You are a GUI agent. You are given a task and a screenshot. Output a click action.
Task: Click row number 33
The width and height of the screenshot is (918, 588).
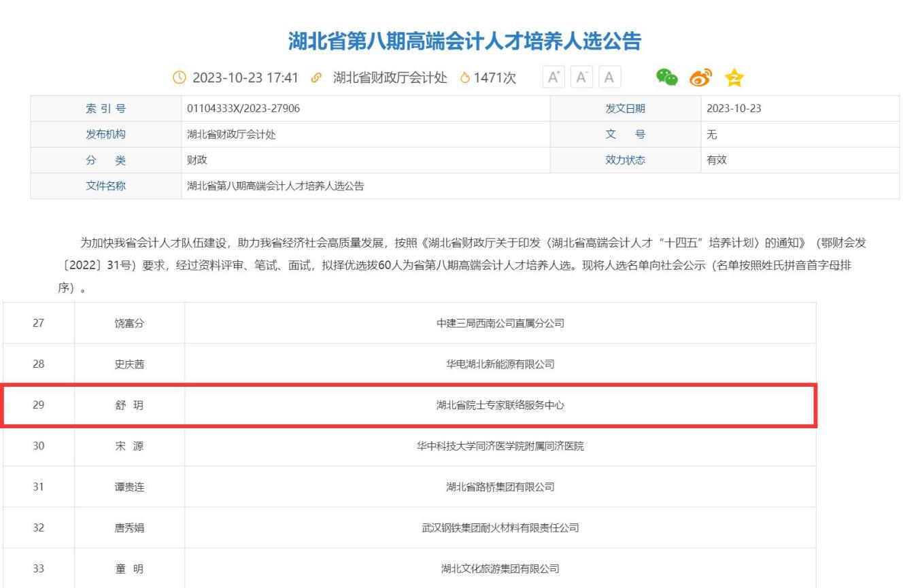pyautogui.click(x=38, y=569)
